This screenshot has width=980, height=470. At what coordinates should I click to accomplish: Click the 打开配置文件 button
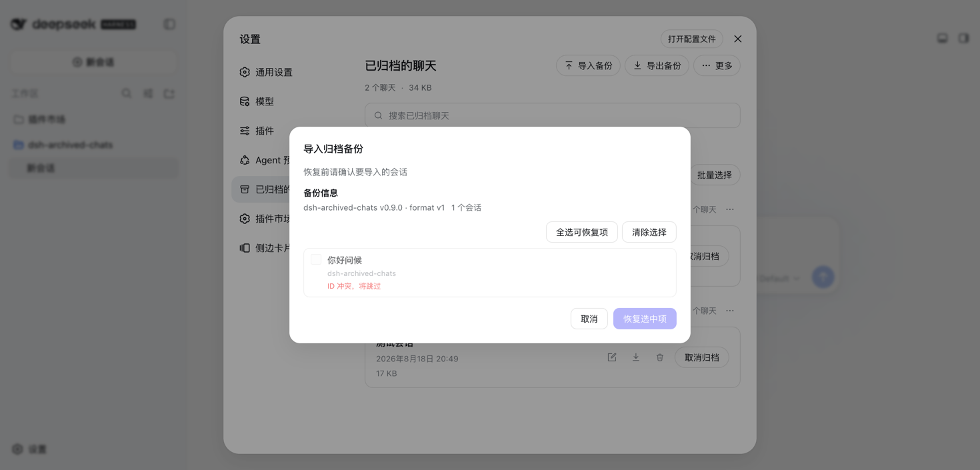click(x=692, y=39)
